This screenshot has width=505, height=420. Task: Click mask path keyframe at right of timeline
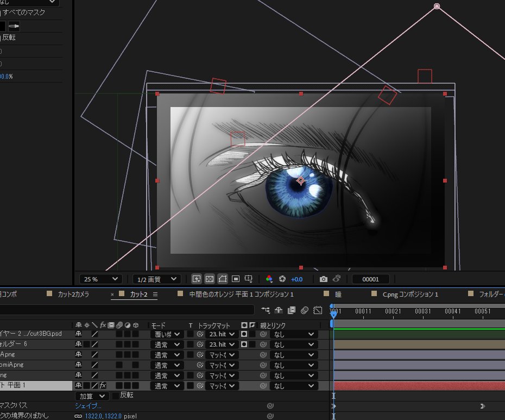(x=482, y=406)
